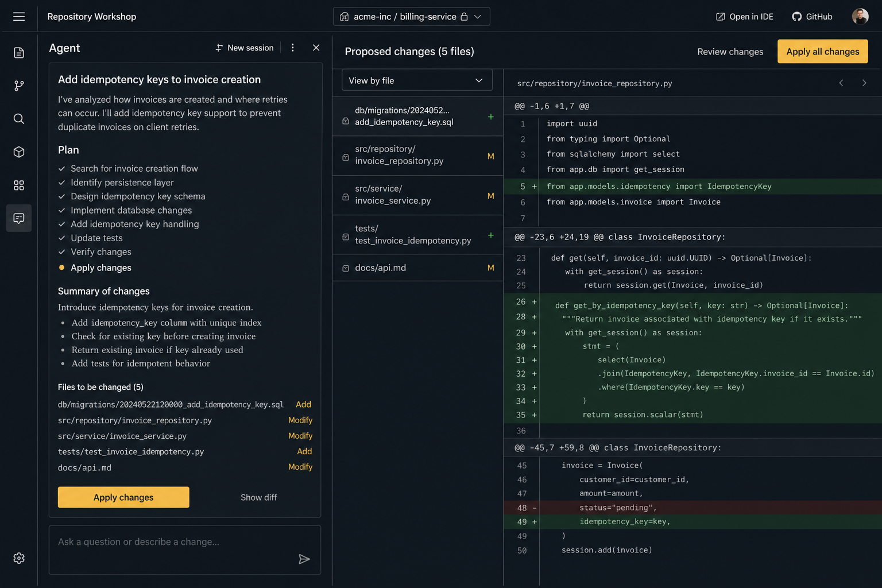
Task: Click the file path src/repository/invoice_repository.py header
Action: coord(594,83)
